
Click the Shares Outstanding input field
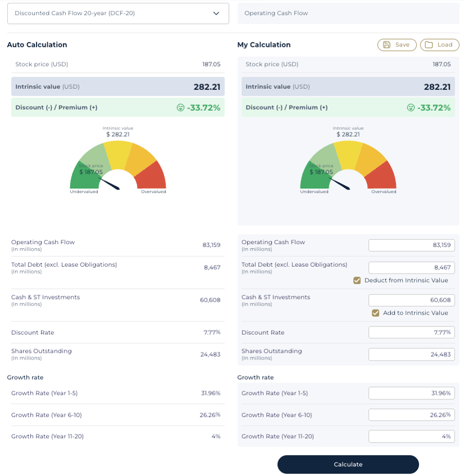[411, 354]
